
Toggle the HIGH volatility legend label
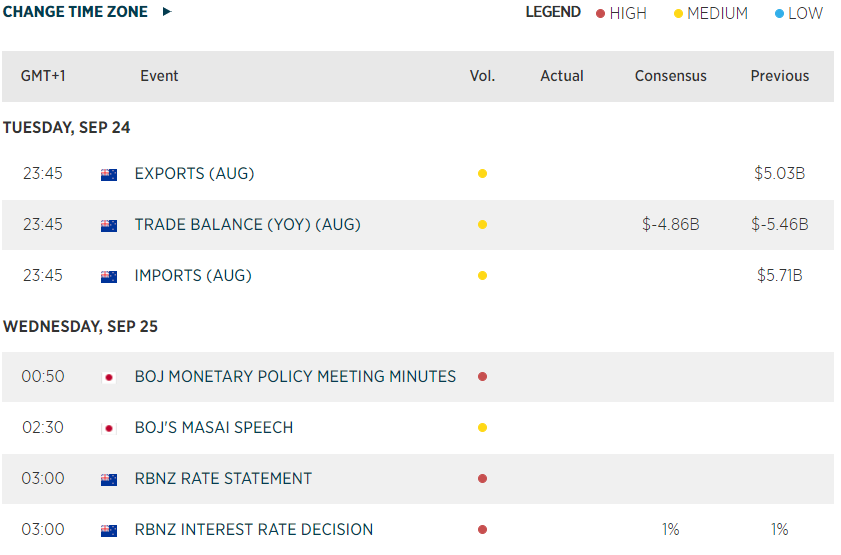[x=628, y=13]
